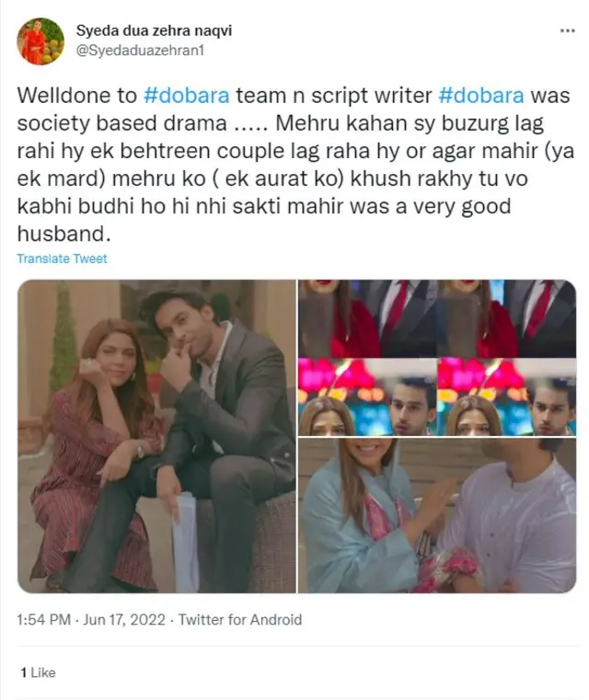Click Translate Tweet
This screenshot has width=589, height=700.
tap(62, 258)
